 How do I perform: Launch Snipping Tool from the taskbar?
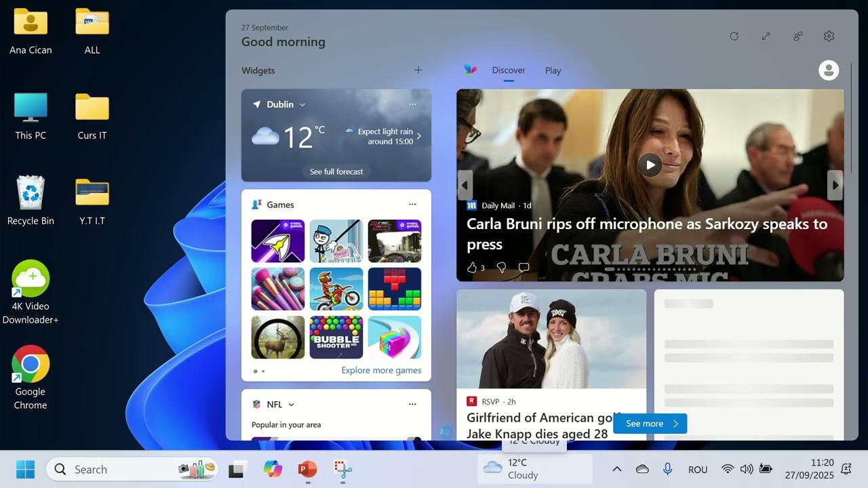[x=342, y=469]
